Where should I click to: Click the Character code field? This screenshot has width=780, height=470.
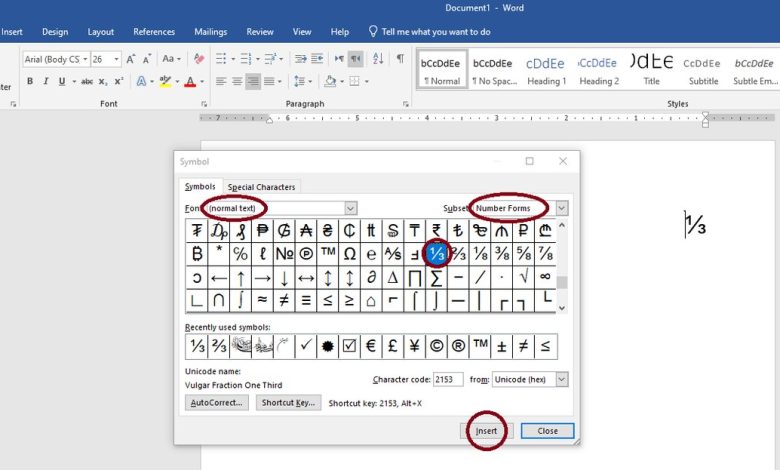coord(448,379)
